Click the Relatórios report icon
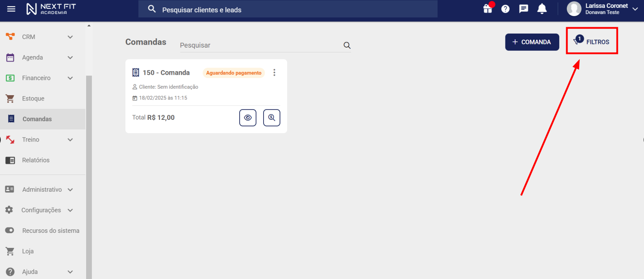The height and width of the screenshot is (279, 644). [x=10, y=160]
